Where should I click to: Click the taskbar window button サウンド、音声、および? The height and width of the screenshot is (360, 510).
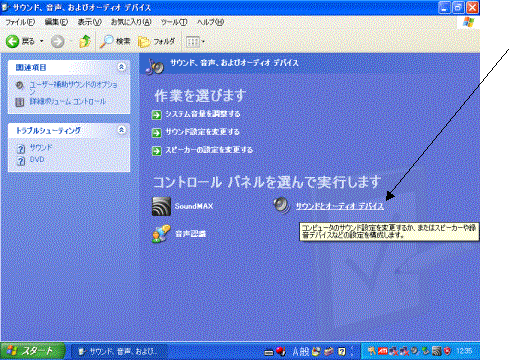[x=118, y=351]
